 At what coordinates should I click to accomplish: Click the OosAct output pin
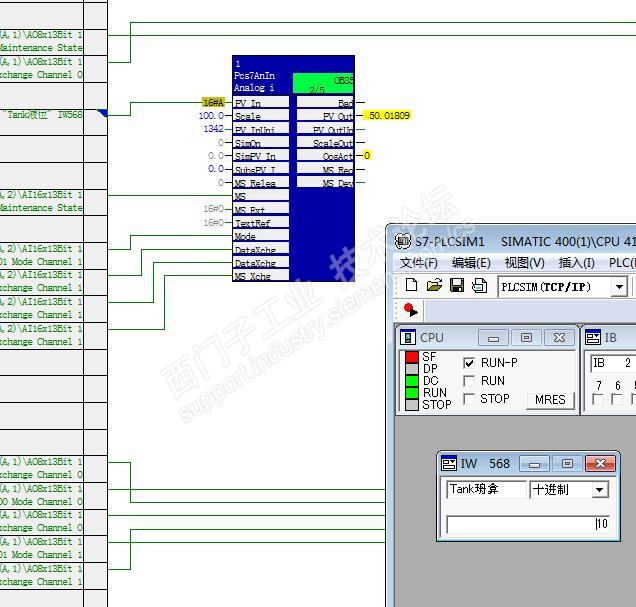point(325,156)
